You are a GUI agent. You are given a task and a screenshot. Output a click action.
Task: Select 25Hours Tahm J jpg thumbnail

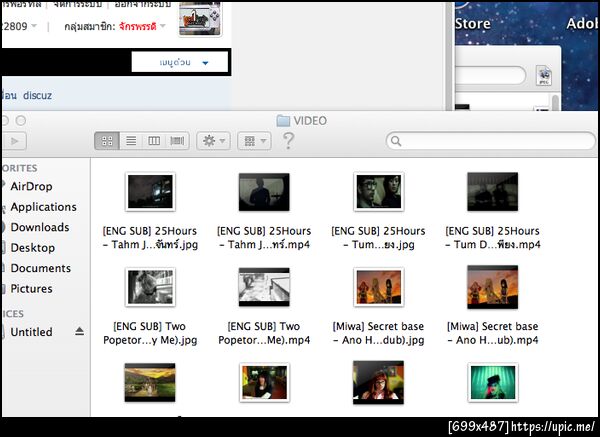click(150, 192)
